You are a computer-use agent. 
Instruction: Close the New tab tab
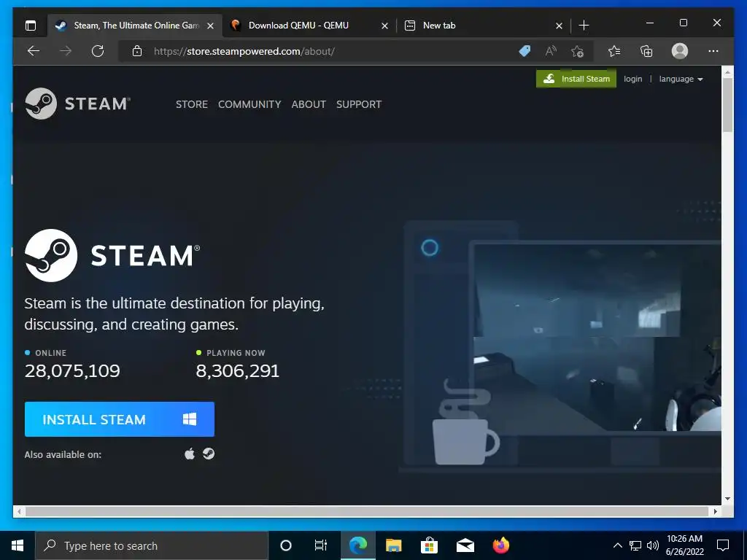[x=559, y=26]
